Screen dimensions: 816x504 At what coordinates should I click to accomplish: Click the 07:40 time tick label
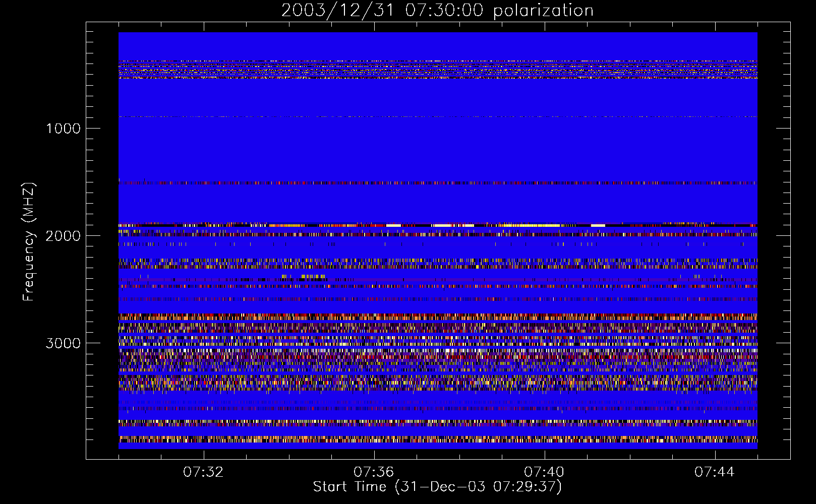(x=544, y=472)
